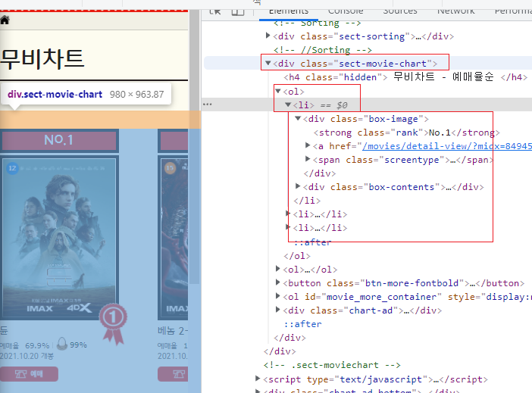532x393 pixels.
Task: Select the closing </ol> tag line
Action: [297, 256]
